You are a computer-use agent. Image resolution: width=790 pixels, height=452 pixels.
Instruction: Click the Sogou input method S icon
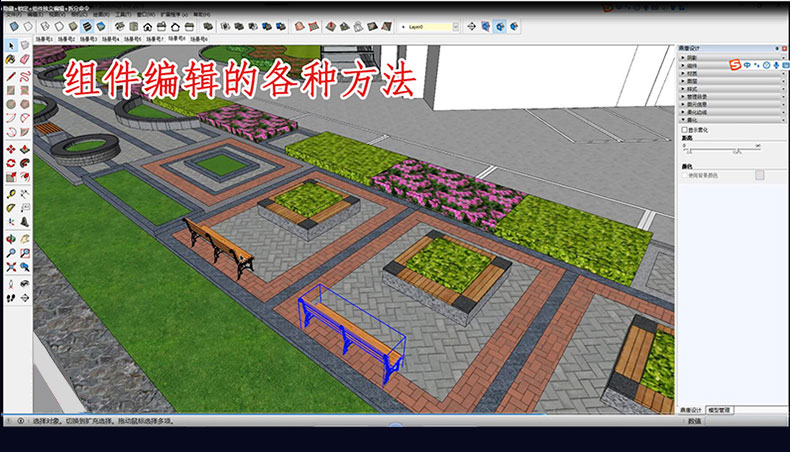coord(733,65)
